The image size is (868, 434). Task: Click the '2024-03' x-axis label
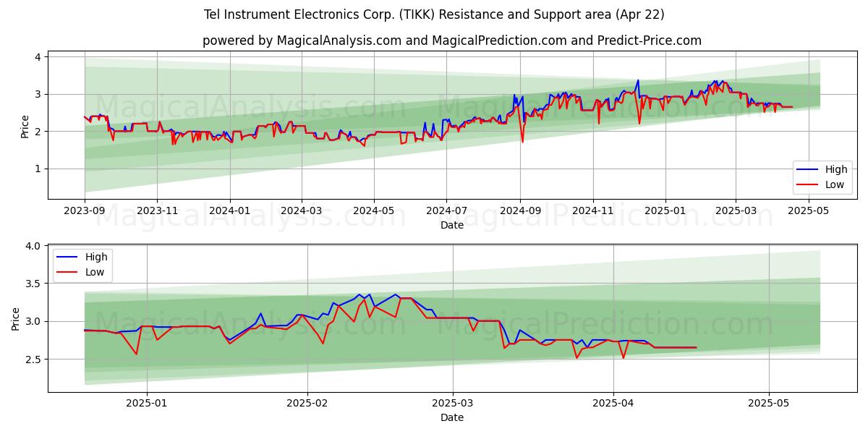pyautogui.click(x=301, y=211)
